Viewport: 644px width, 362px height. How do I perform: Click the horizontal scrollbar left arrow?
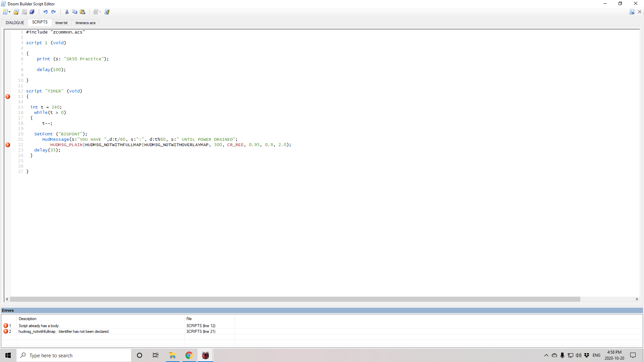click(7, 299)
